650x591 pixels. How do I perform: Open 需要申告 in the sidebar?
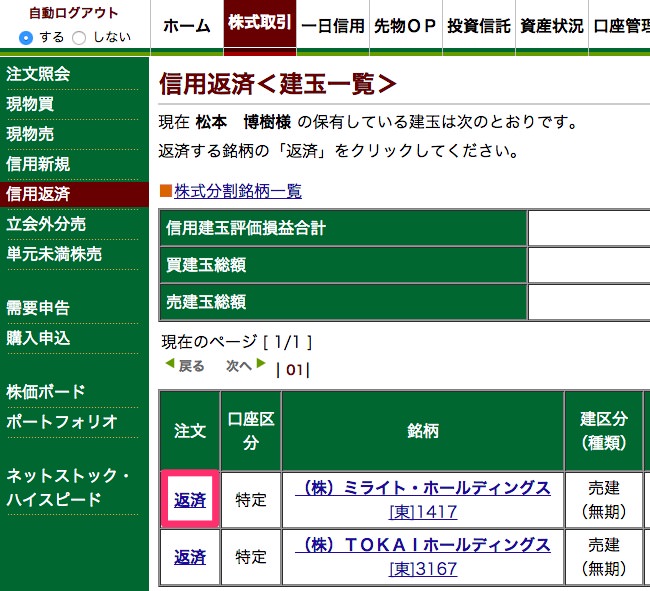tap(38, 308)
